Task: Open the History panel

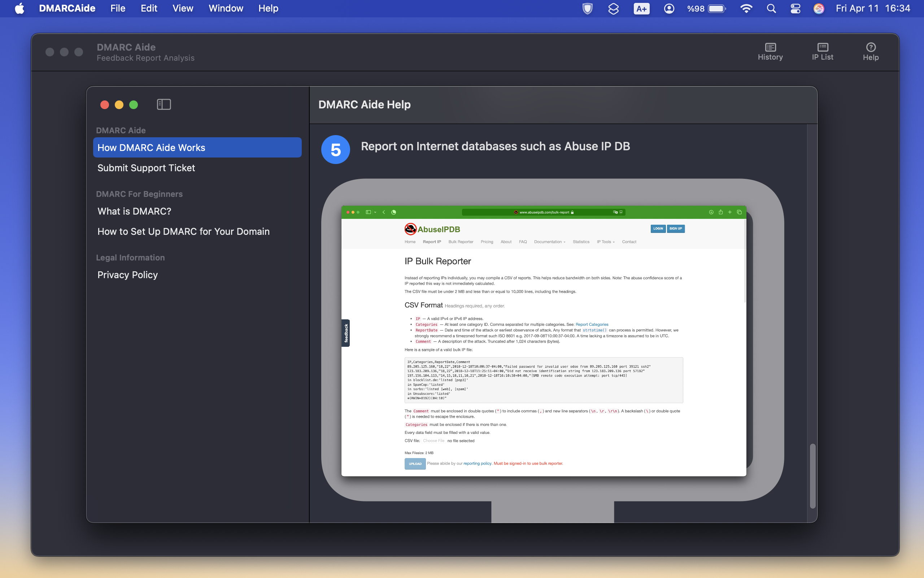Action: (x=770, y=52)
